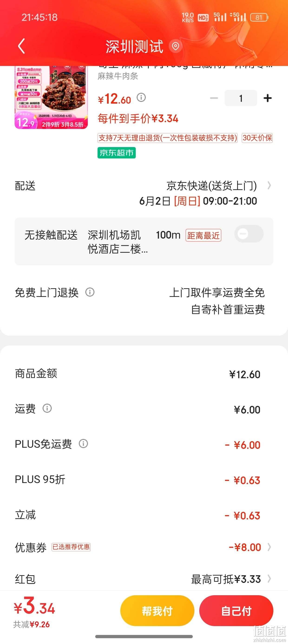Tap the location pin next to 深圳测试
The height and width of the screenshot is (644, 288).
click(x=176, y=46)
